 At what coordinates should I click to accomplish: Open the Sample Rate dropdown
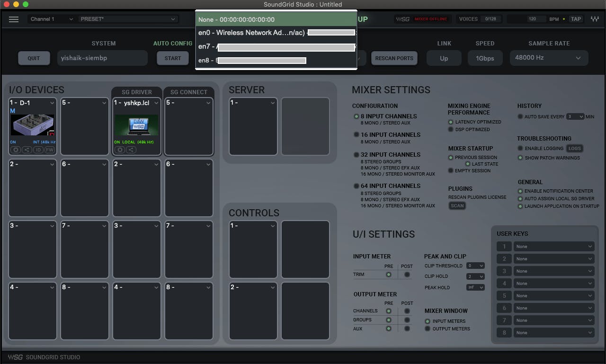(x=549, y=58)
